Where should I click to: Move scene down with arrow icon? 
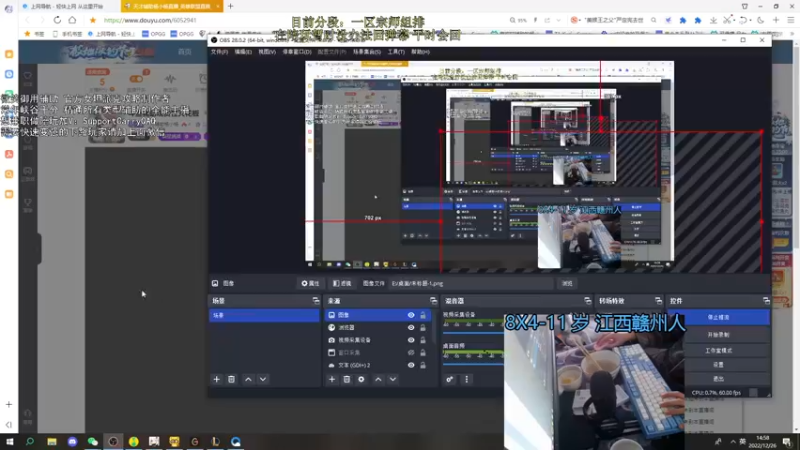click(x=263, y=380)
